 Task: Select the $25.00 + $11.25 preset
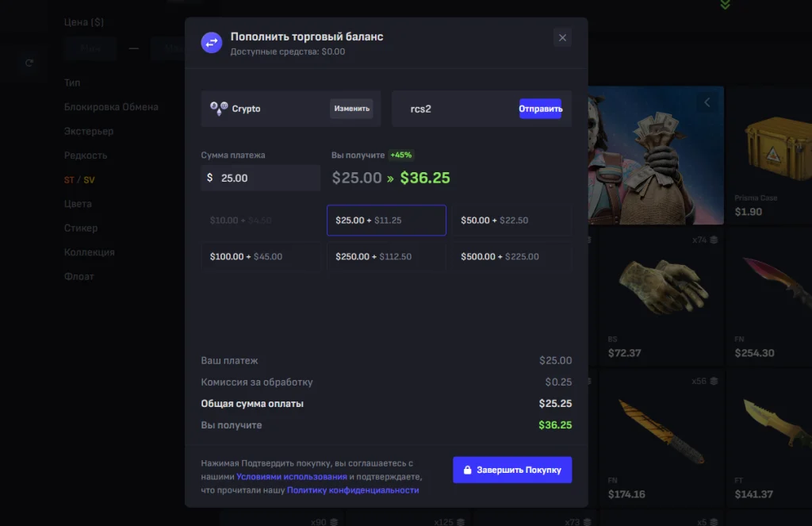[x=386, y=221]
